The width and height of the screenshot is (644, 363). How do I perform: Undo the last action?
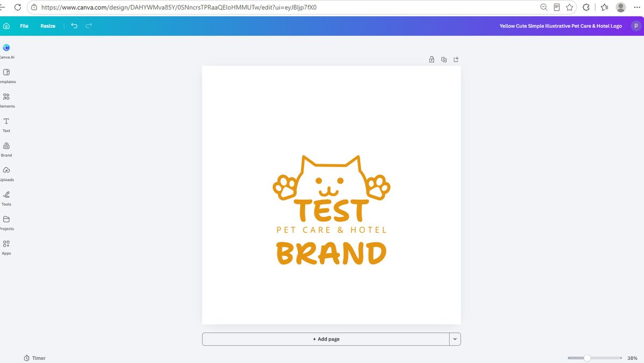75,26
